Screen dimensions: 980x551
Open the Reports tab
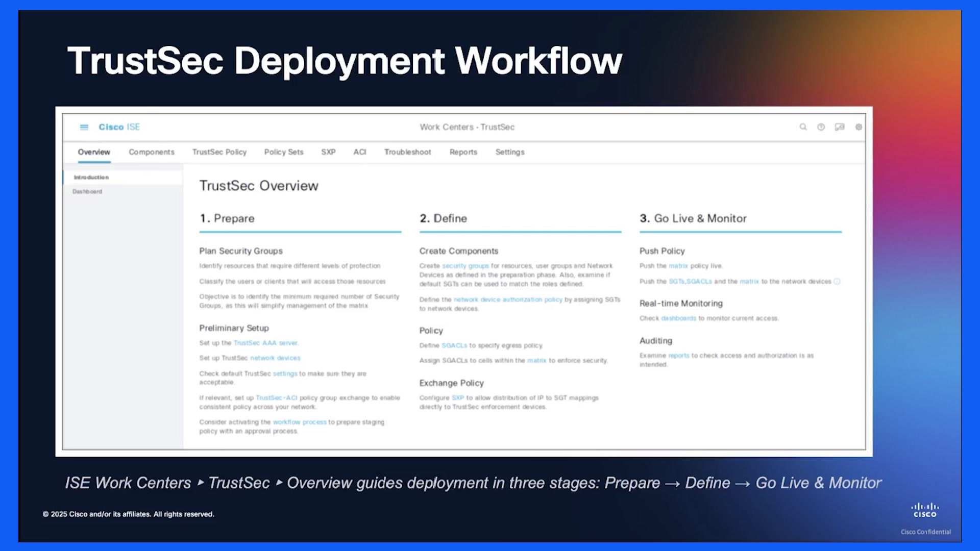pos(463,152)
